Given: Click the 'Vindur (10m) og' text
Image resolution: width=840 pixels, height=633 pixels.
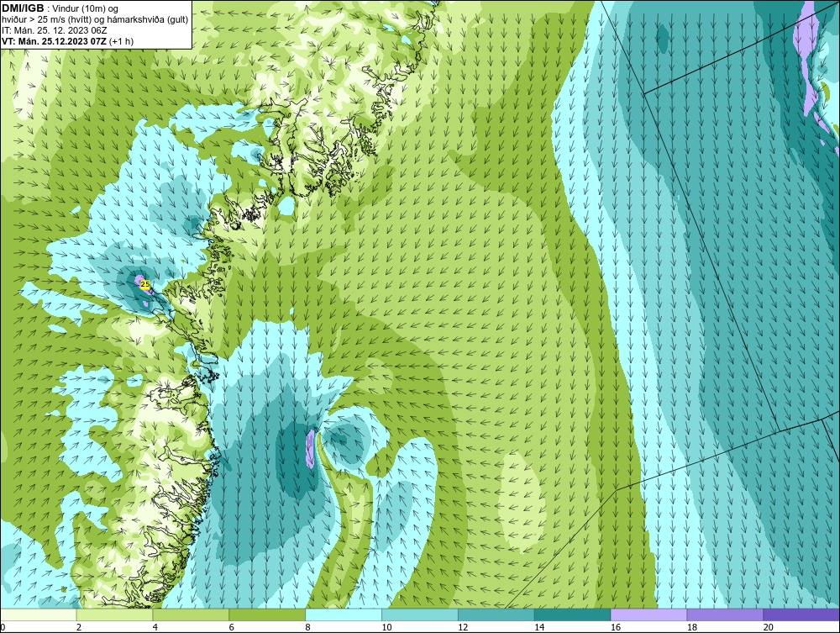Looking at the screenshot, I should coord(87,8).
